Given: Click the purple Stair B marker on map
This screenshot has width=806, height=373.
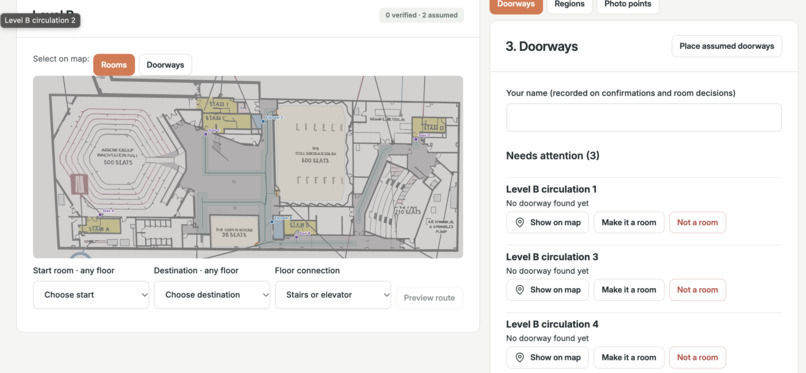Looking at the screenshot, I should point(297,237).
